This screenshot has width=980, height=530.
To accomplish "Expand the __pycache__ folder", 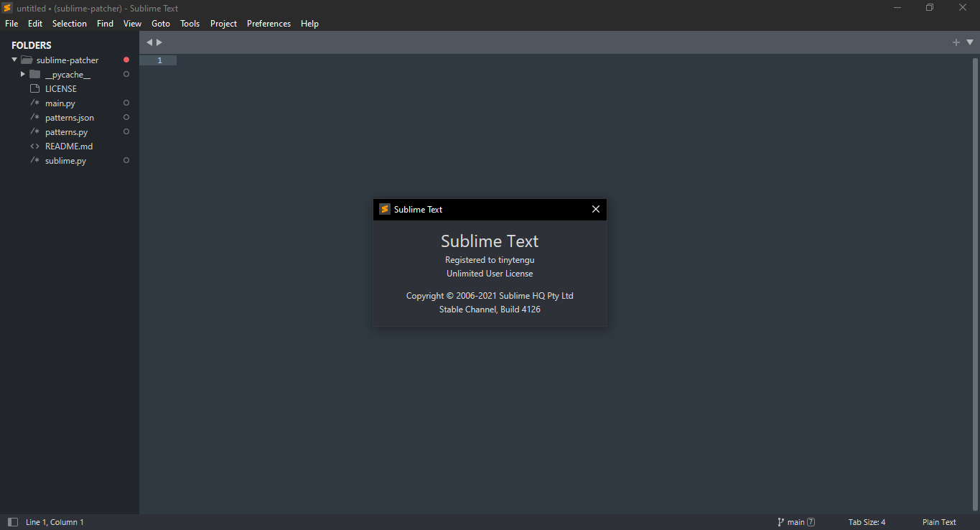I will coord(23,75).
